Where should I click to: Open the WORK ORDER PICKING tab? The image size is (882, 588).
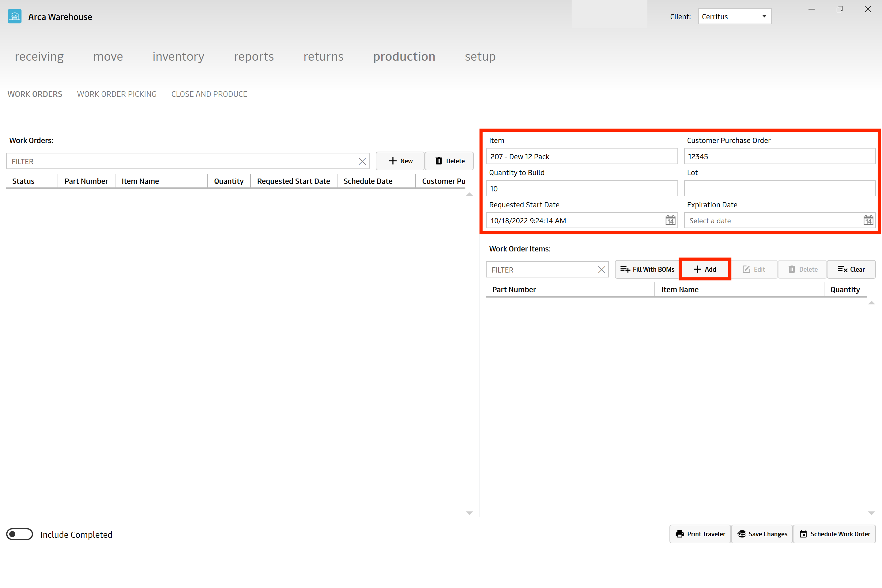point(117,94)
